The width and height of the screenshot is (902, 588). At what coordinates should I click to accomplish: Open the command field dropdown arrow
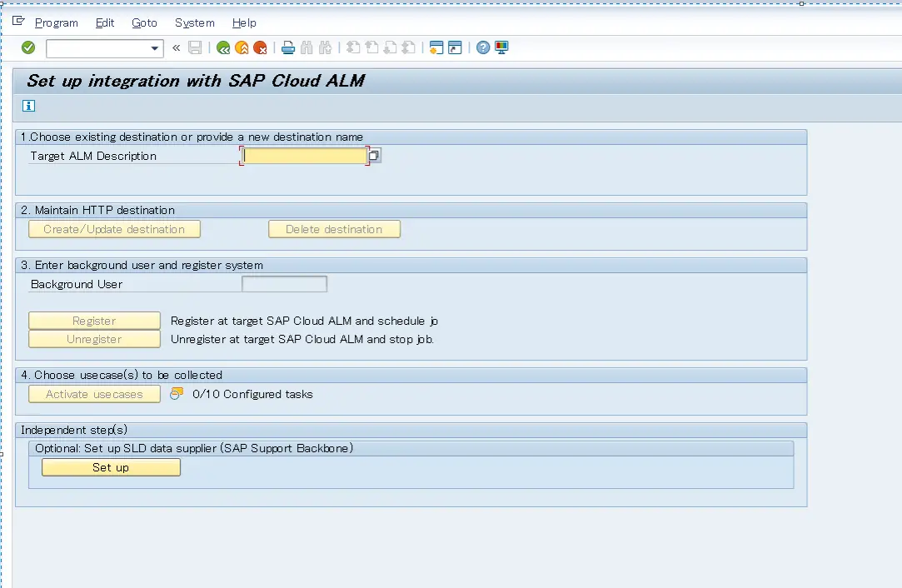154,48
